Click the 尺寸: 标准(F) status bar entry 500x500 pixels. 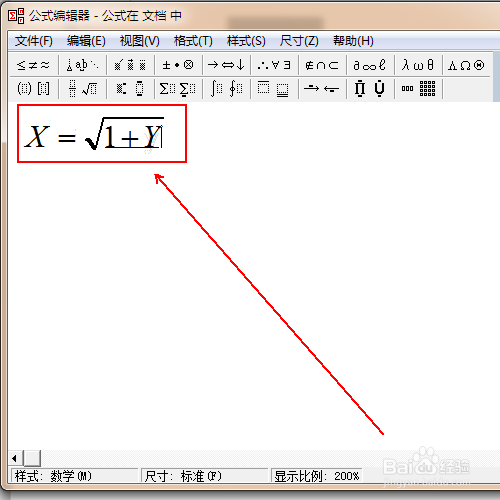coord(204,476)
